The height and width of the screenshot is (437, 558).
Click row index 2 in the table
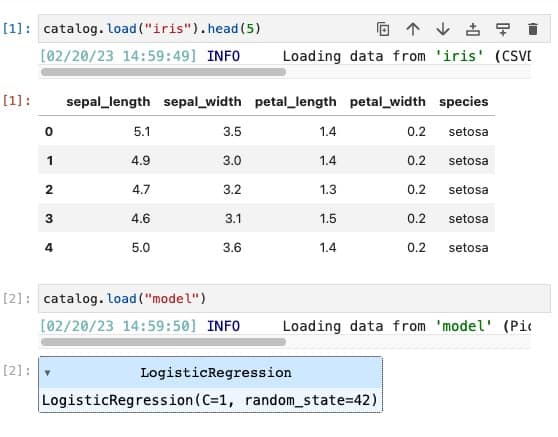point(49,189)
